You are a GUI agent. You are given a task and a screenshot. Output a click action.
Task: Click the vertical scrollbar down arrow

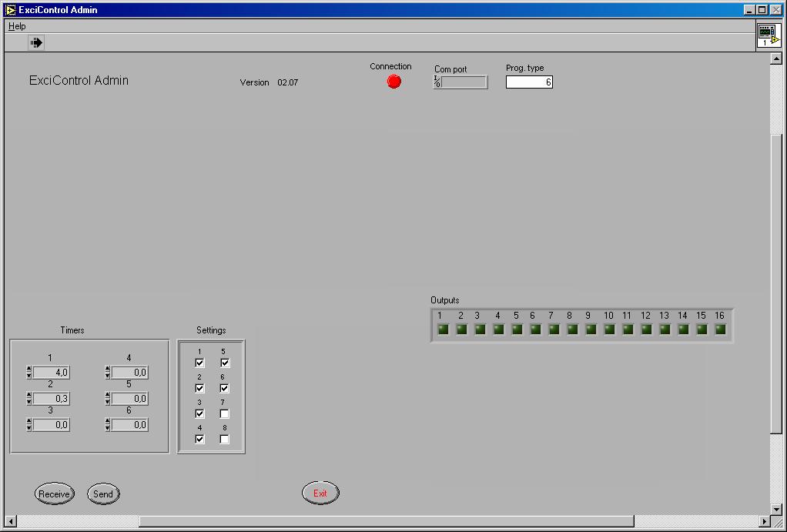click(x=776, y=510)
